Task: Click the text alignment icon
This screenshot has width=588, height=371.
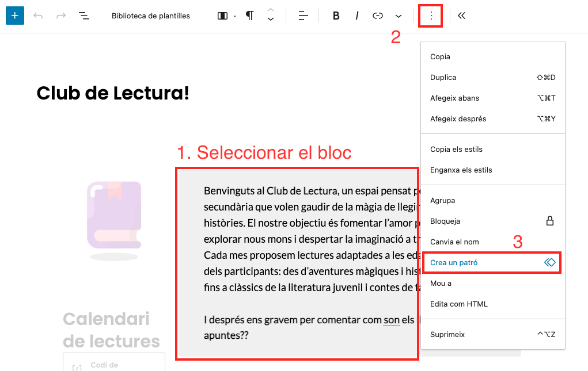Action: (304, 16)
